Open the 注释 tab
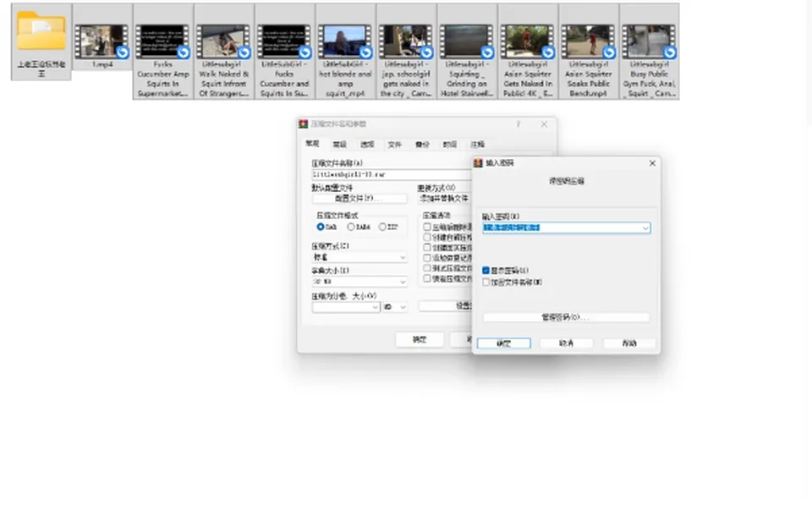Image resolution: width=812 pixels, height=516 pixels. pos(477,145)
